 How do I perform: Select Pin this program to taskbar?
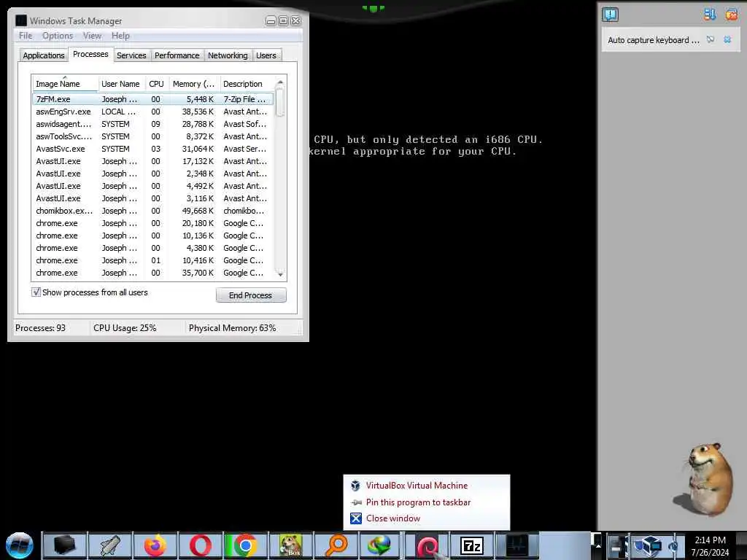(426, 502)
